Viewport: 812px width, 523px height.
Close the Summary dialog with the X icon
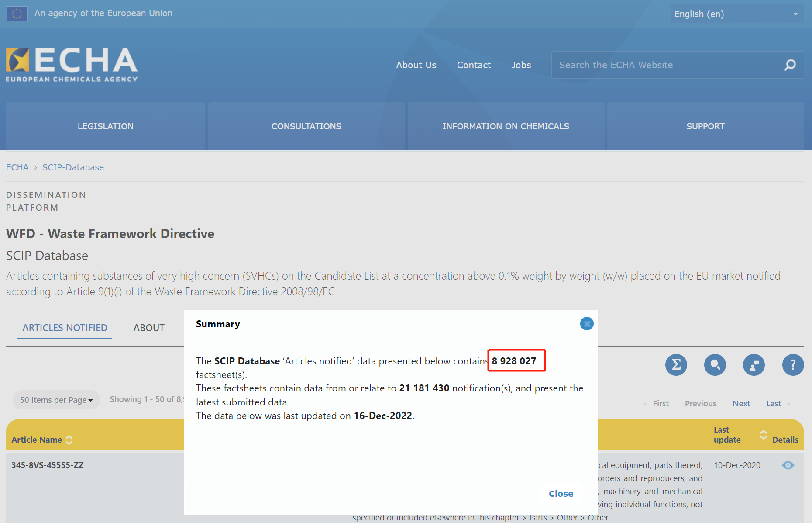587,324
